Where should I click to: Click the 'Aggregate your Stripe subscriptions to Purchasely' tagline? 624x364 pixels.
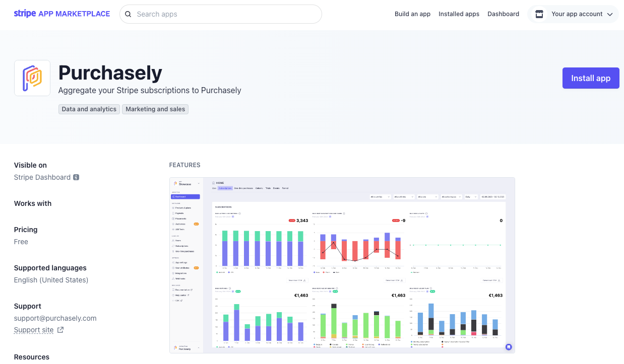[x=150, y=91]
